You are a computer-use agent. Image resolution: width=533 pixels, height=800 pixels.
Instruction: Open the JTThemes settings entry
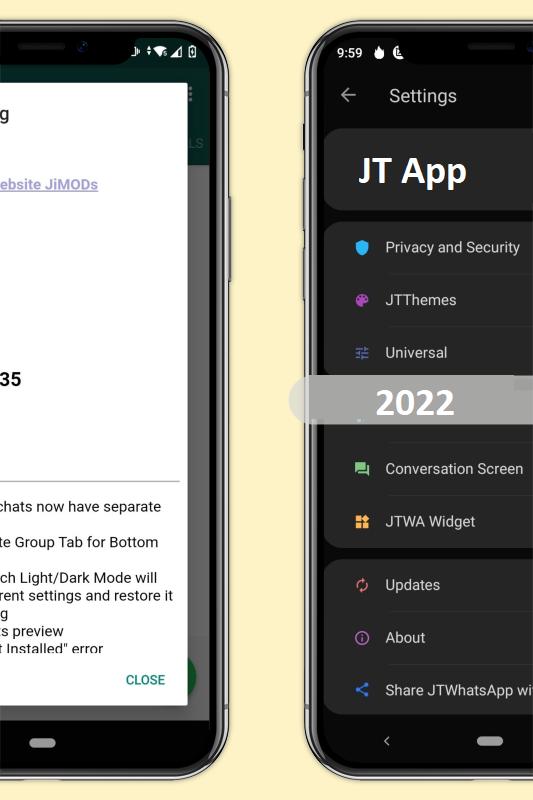(x=428, y=300)
